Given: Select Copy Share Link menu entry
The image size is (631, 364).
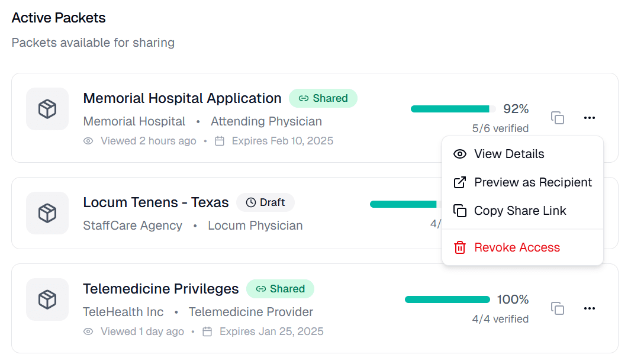Looking at the screenshot, I should coord(520,211).
